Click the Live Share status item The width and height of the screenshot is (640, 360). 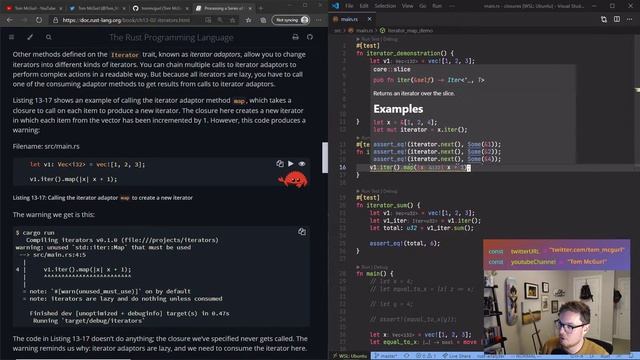coord(456,356)
